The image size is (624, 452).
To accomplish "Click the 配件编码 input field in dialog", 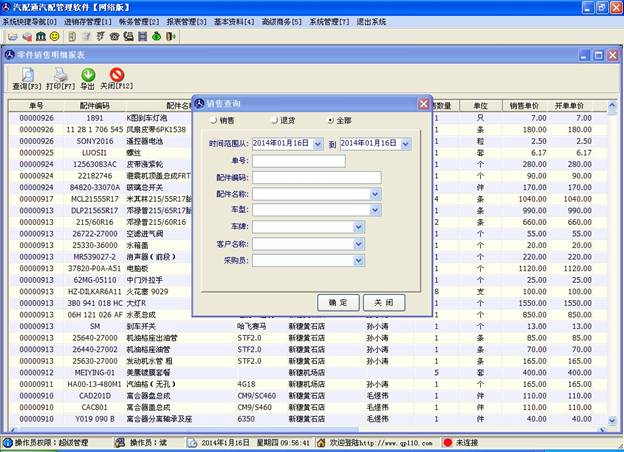I will pos(316,177).
